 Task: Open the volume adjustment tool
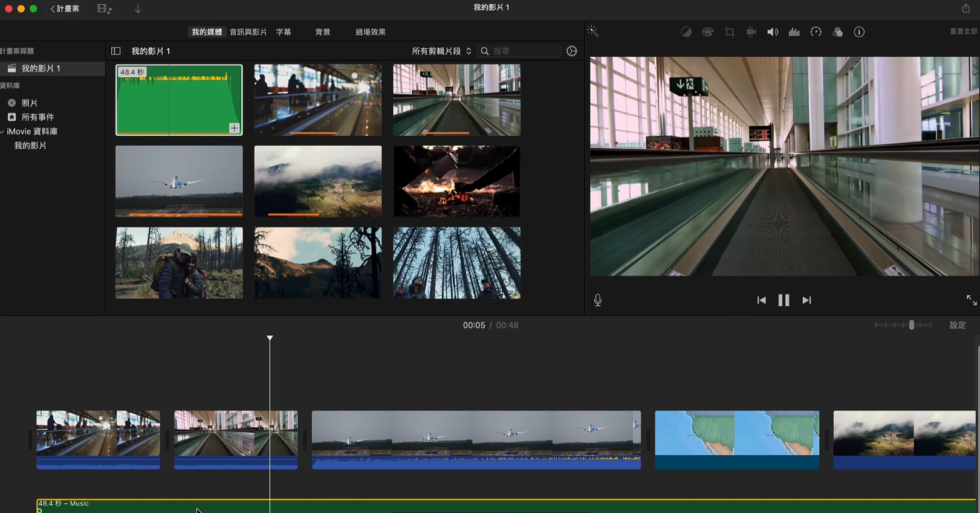pos(773,32)
